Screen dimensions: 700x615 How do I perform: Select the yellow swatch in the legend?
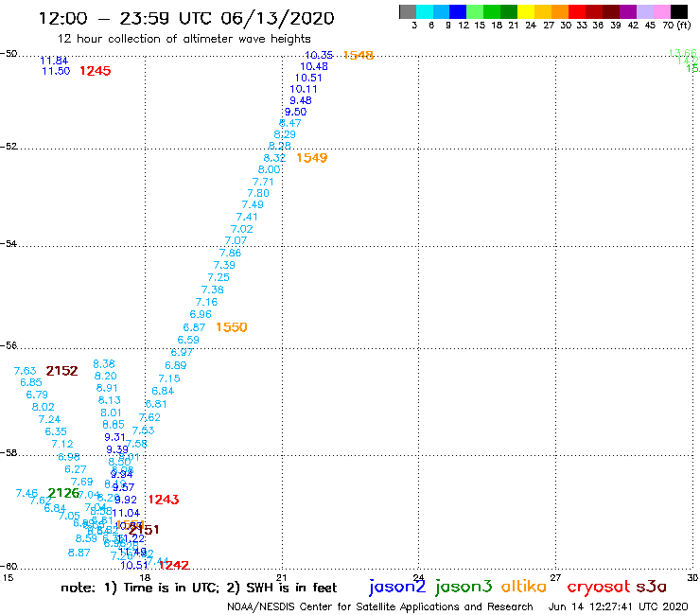(x=526, y=11)
